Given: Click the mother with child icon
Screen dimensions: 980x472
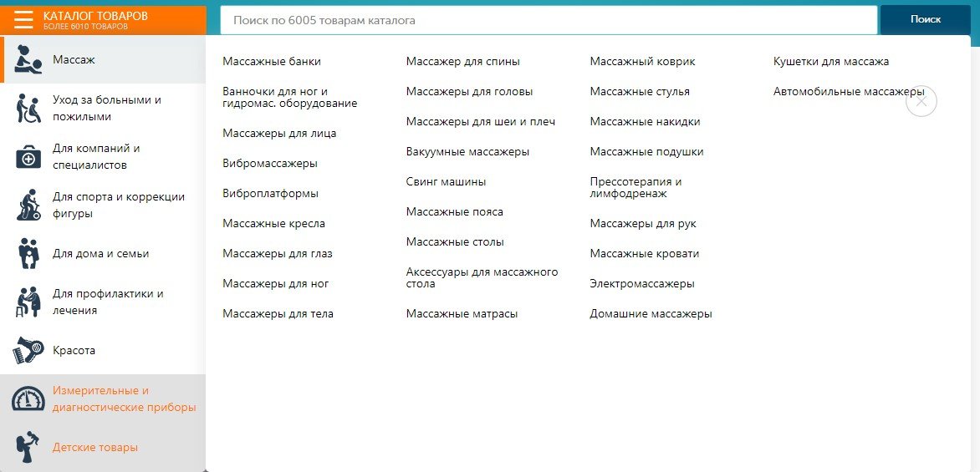Looking at the screenshot, I should click(28, 448).
